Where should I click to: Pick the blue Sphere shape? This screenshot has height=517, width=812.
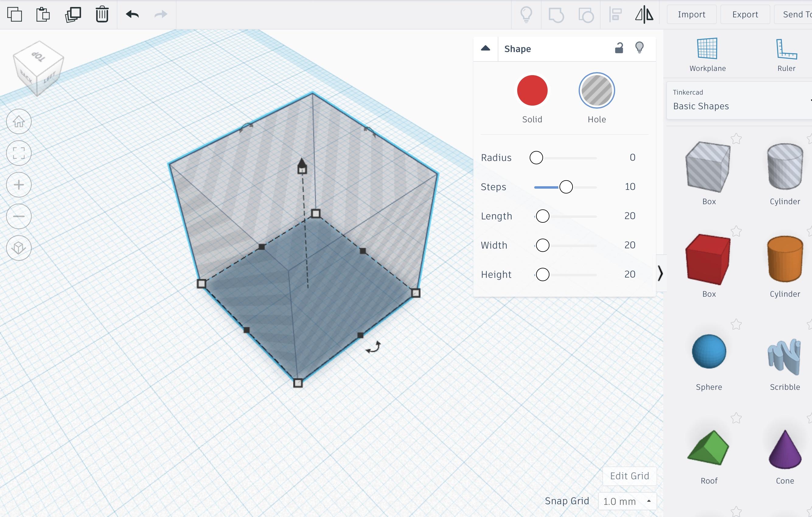[709, 351]
